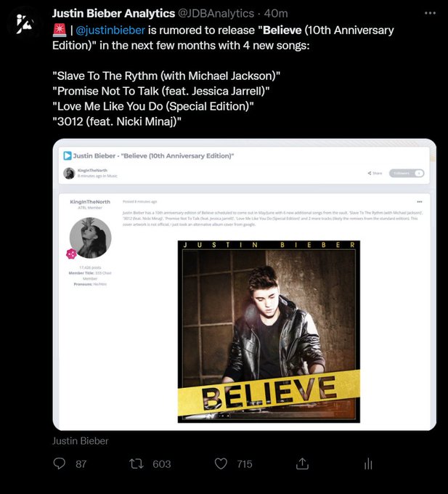Open KingInTheNorth username above the avatar

[x=90, y=202]
